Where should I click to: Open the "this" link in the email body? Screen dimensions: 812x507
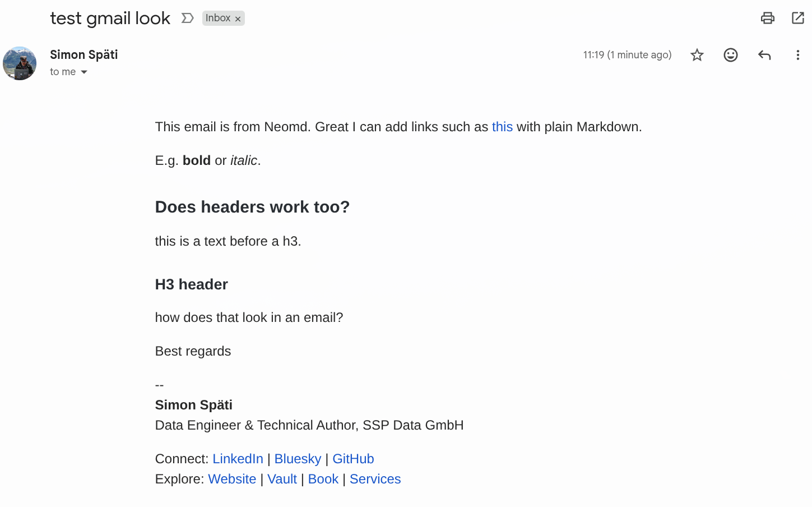502,127
